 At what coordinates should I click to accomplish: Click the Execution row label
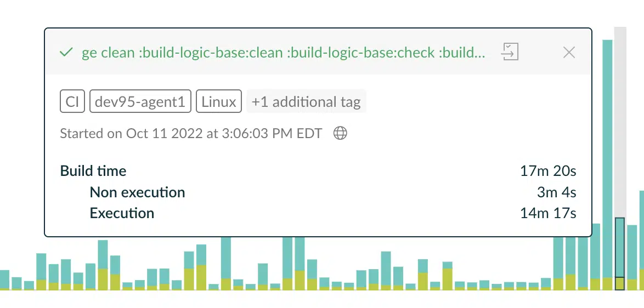pos(122,213)
